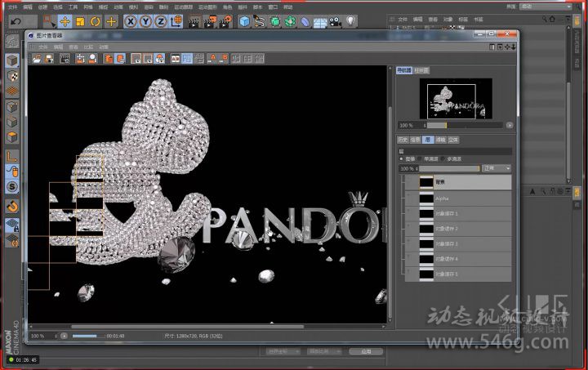This screenshot has width=588, height=370.
Task: Enable Points mode in left palette
Action: pos(12,107)
